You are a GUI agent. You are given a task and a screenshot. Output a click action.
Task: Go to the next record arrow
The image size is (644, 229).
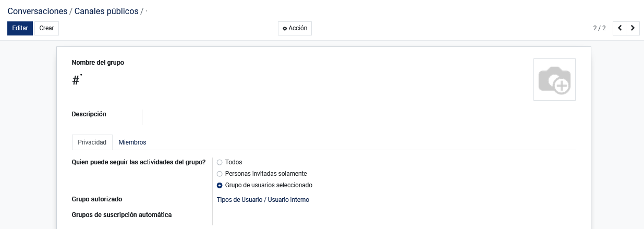(633, 28)
